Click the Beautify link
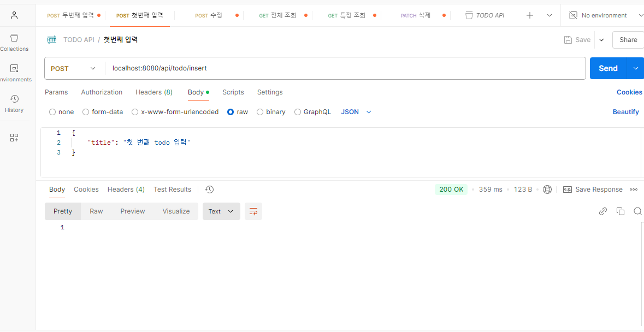The image size is (644, 332). click(626, 112)
